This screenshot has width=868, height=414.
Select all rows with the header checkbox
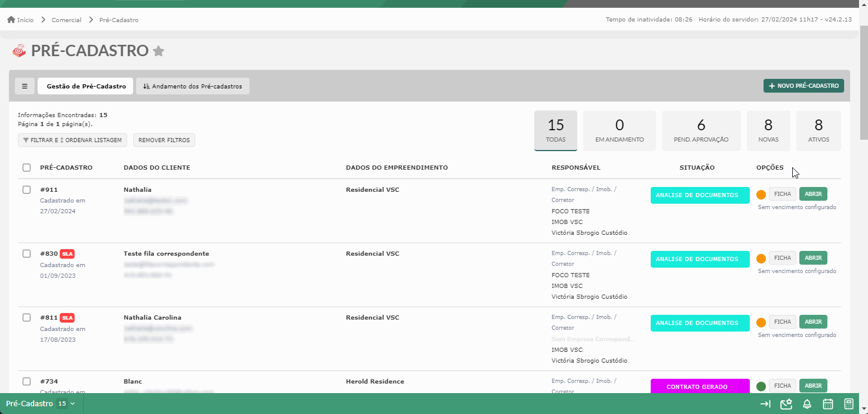pos(26,167)
